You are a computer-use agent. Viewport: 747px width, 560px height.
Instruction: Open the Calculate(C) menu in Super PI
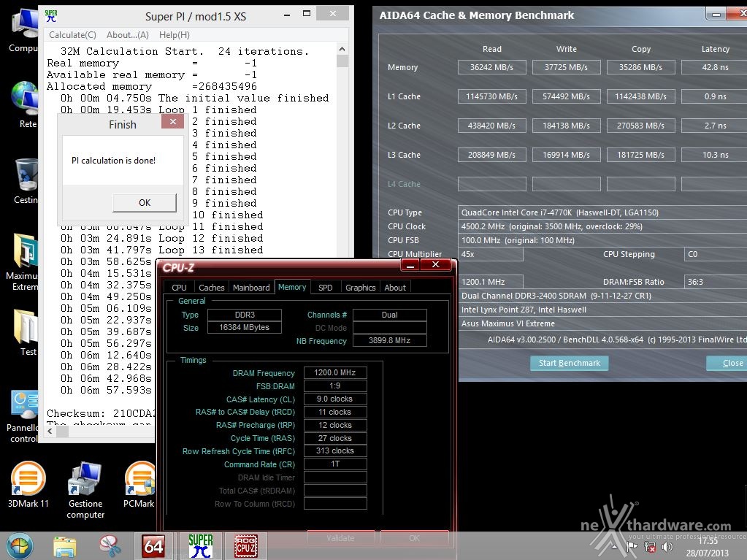(x=72, y=35)
